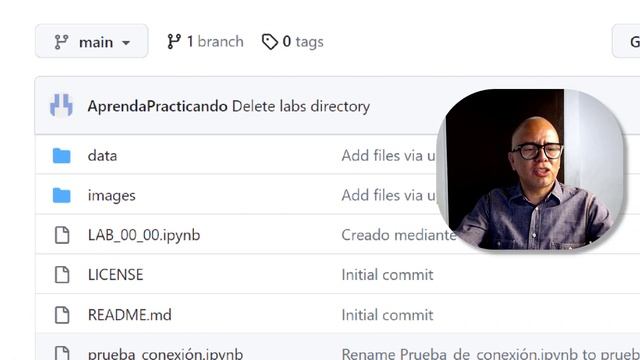Screen dimensions: 640x360
Task: Open the Initial commit message for LICENSE
Action: pos(387,275)
